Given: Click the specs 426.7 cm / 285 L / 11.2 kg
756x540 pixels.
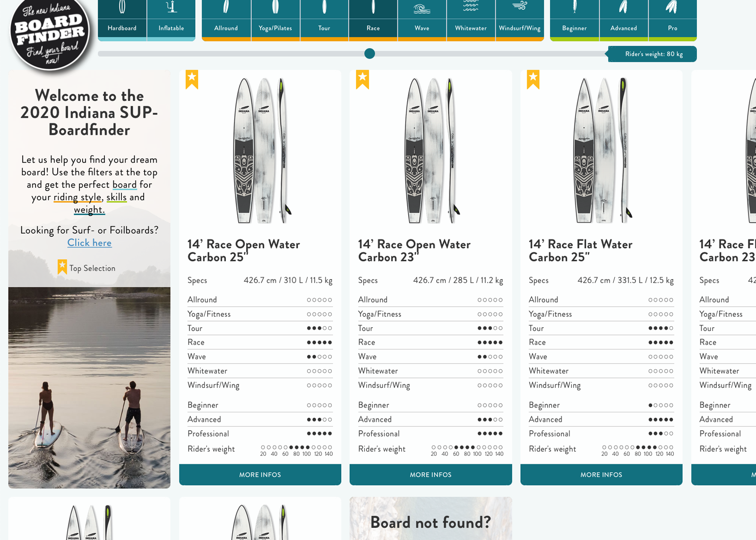Looking at the screenshot, I should (x=458, y=280).
